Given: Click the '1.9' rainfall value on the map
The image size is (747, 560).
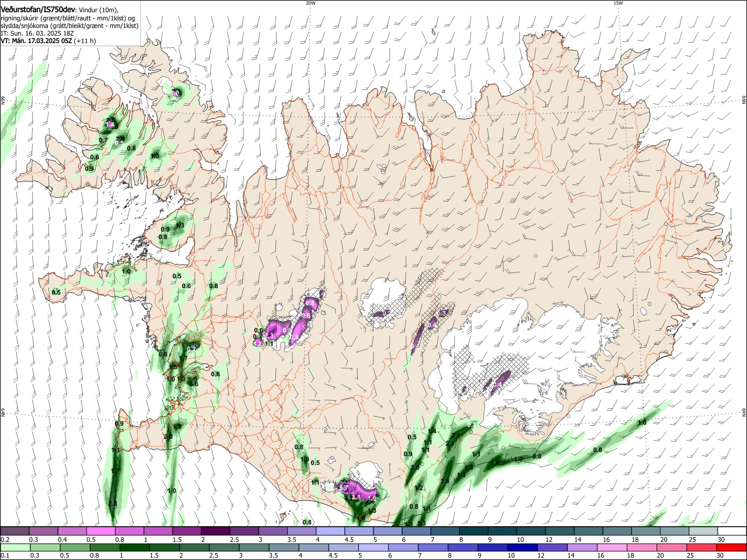Looking at the screenshot, I should point(305,459).
